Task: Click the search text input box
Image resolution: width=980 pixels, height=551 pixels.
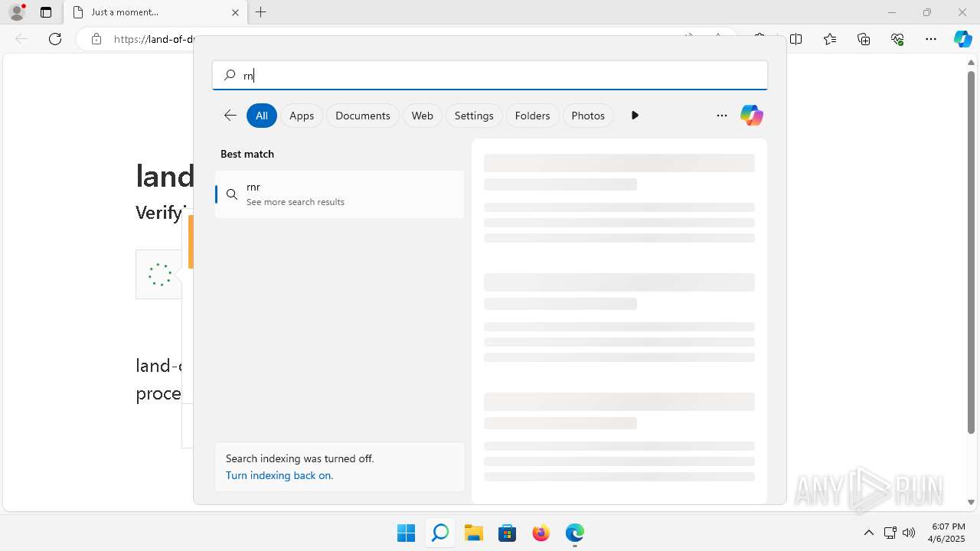Action: click(x=490, y=75)
